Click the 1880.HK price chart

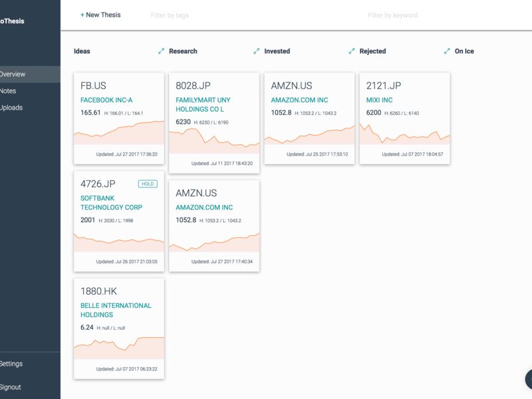pyautogui.click(x=119, y=348)
